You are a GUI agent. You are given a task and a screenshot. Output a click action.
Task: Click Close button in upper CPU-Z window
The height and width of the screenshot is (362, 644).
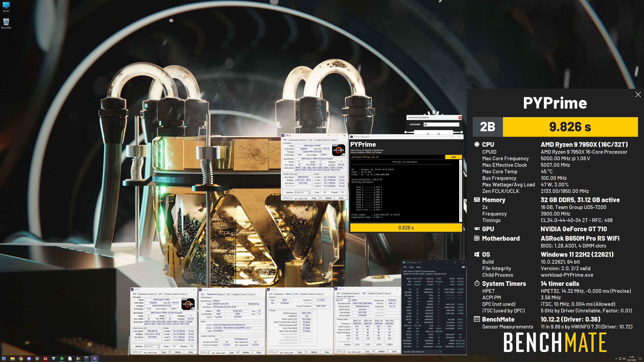coord(341,198)
